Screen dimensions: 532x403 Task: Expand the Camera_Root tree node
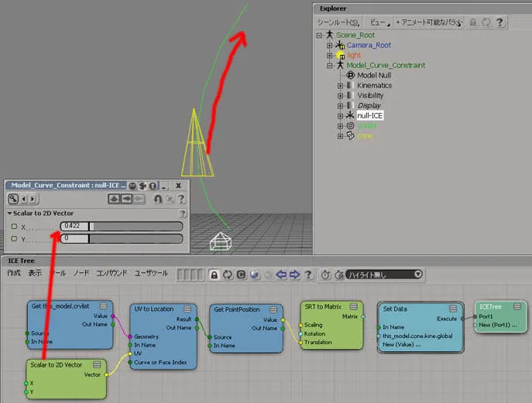pos(329,45)
